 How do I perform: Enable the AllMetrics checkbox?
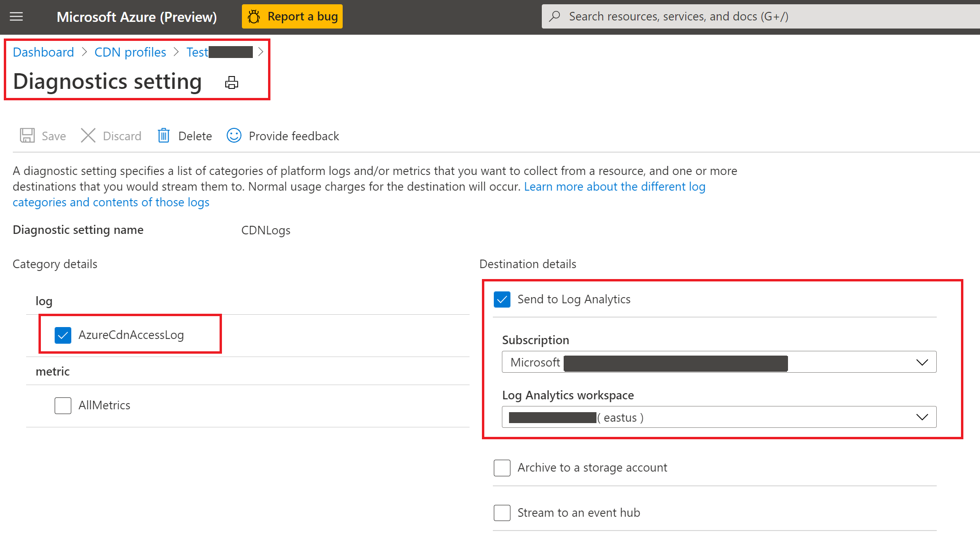coord(63,406)
